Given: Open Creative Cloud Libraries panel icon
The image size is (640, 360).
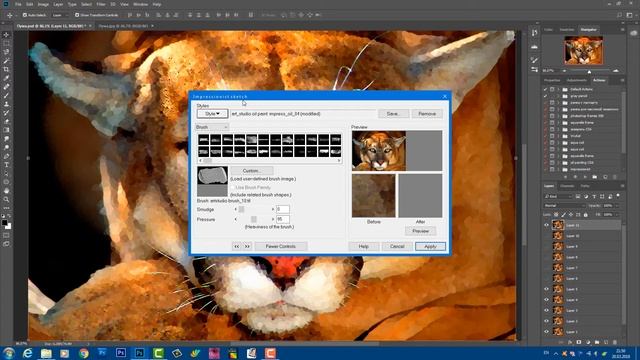Looking at the screenshot, I should click(633, 33).
